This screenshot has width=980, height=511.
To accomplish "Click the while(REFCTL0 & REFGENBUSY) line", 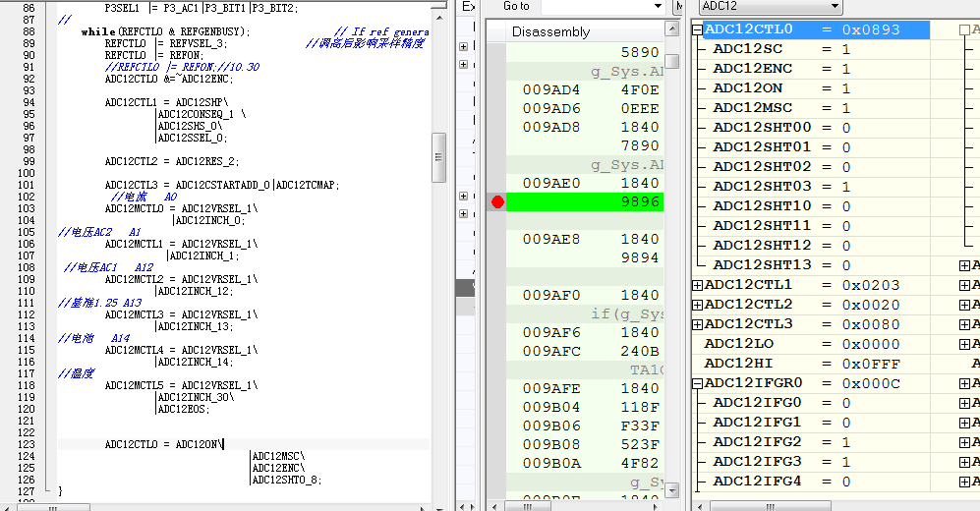I will click(x=165, y=31).
